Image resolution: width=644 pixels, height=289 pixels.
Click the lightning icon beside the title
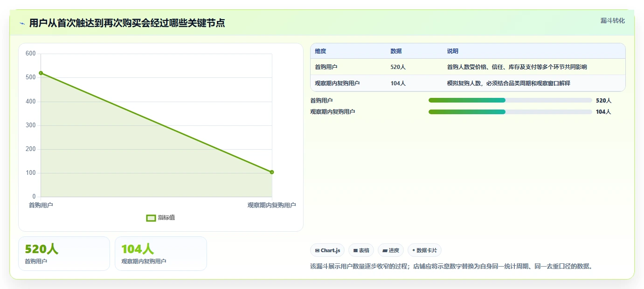(x=22, y=23)
